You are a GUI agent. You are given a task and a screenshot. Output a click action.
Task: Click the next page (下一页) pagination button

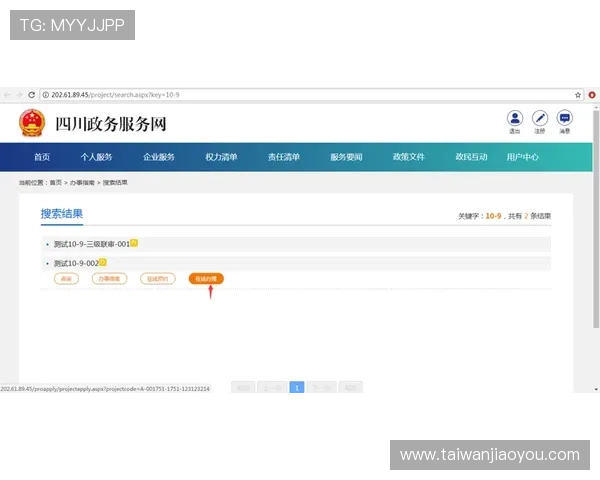321,387
